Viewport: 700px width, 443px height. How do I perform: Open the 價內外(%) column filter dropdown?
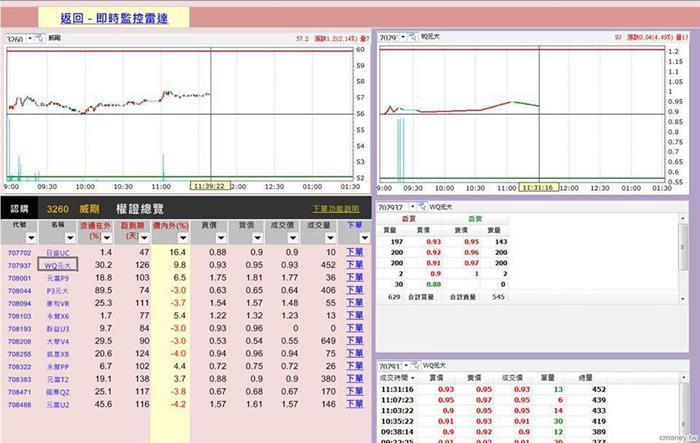pos(183,238)
